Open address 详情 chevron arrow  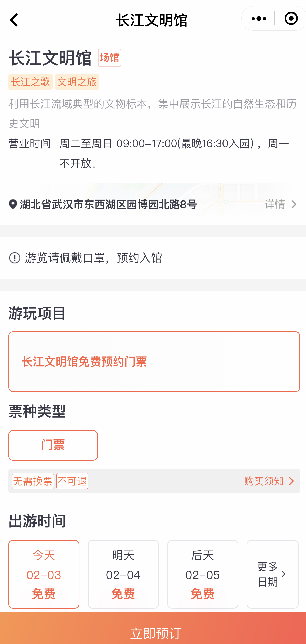click(294, 204)
